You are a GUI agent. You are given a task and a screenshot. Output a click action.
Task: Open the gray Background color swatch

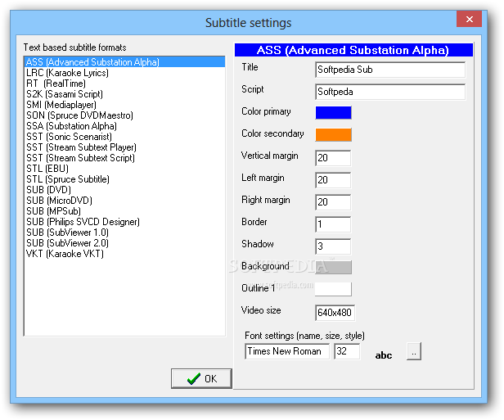tap(333, 267)
